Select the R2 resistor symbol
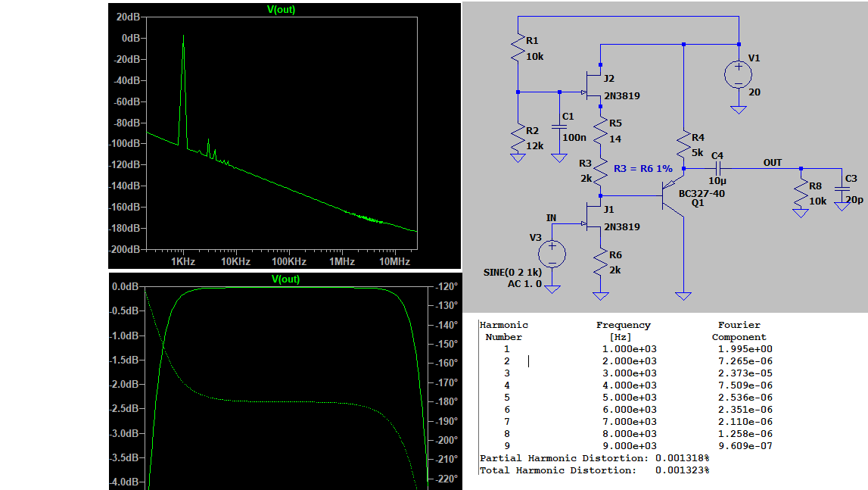The width and height of the screenshot is (868, 490). (x=518, y=138)
